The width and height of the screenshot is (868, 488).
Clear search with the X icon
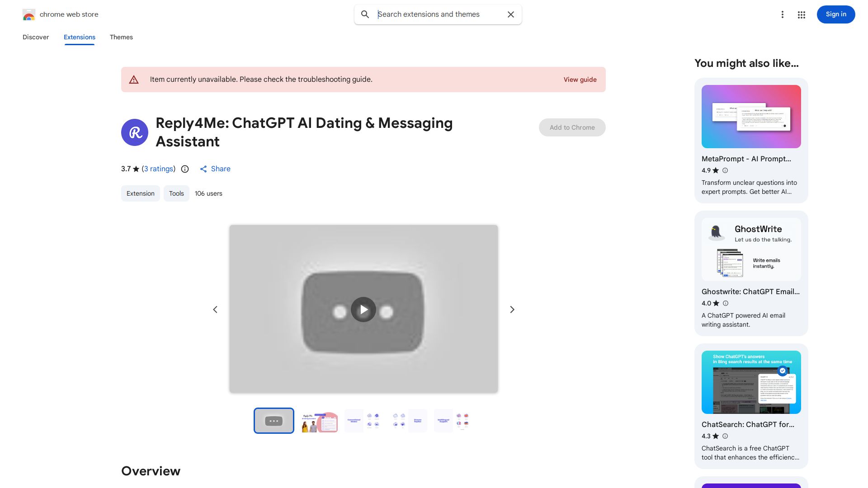coord(511,14)
